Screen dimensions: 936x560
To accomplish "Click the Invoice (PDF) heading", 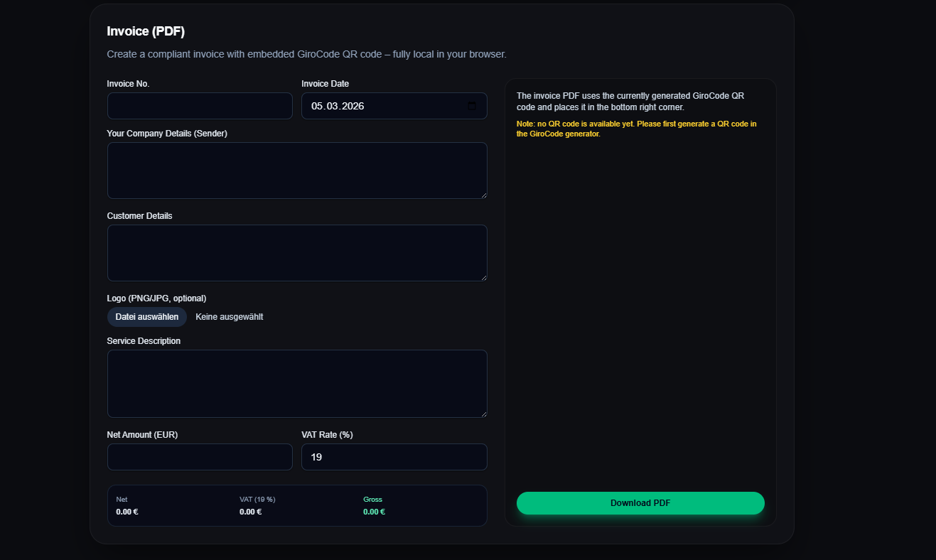I will pyautogui.click(x=146, y=31).
